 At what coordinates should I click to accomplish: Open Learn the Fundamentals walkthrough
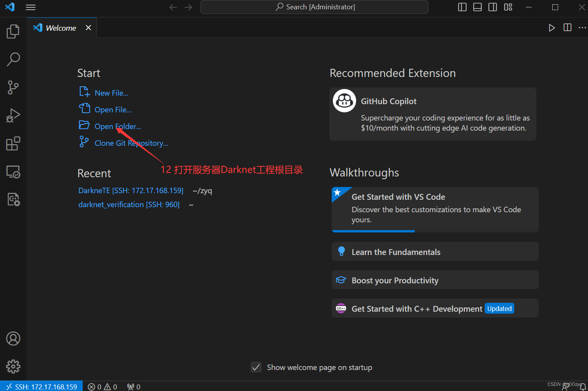[x=435, y=251]
